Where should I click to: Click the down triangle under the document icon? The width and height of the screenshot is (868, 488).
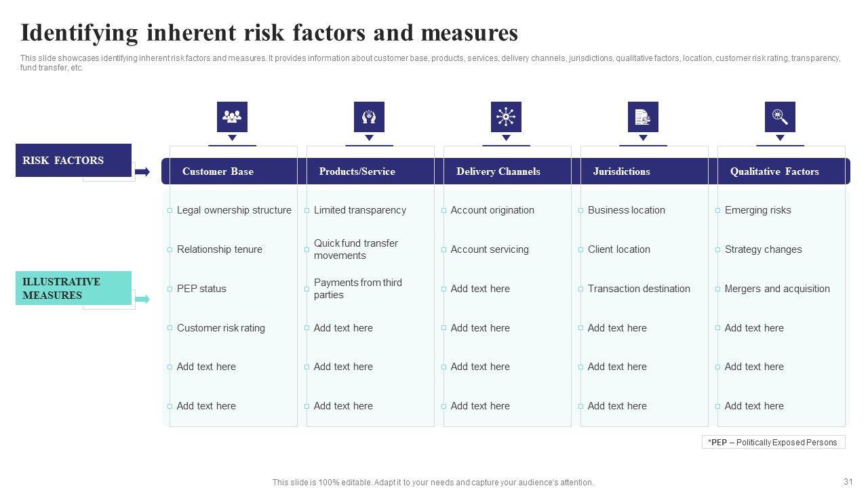[643, 138]
